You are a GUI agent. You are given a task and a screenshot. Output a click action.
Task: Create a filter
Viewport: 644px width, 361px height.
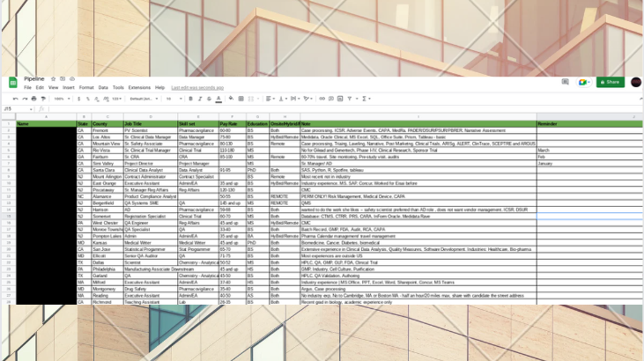[350, 99]
